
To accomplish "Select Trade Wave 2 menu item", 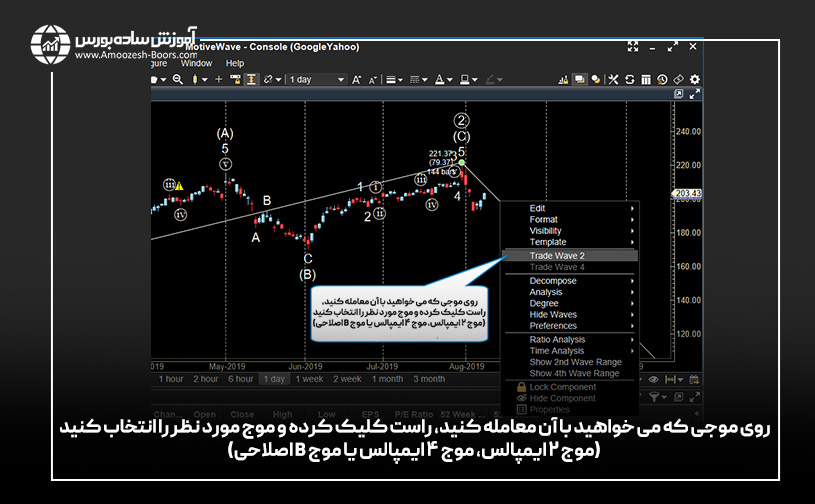I will coord(570,256).
